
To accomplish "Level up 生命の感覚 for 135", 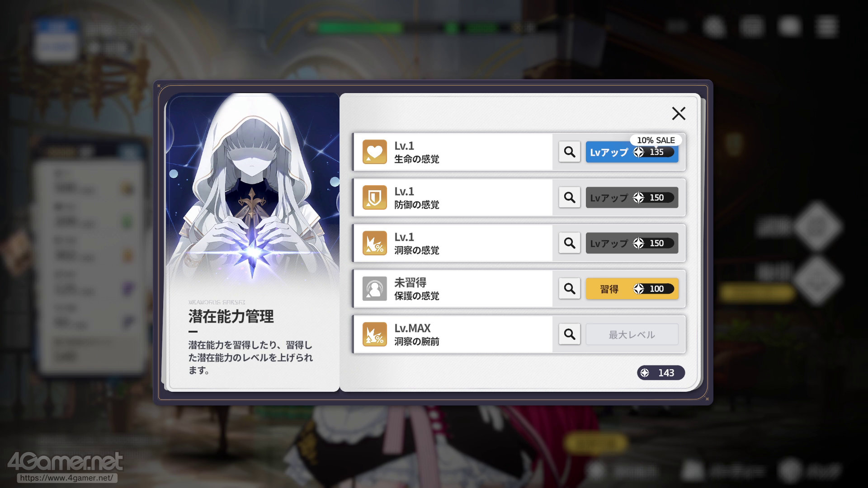I will [632, 152].
